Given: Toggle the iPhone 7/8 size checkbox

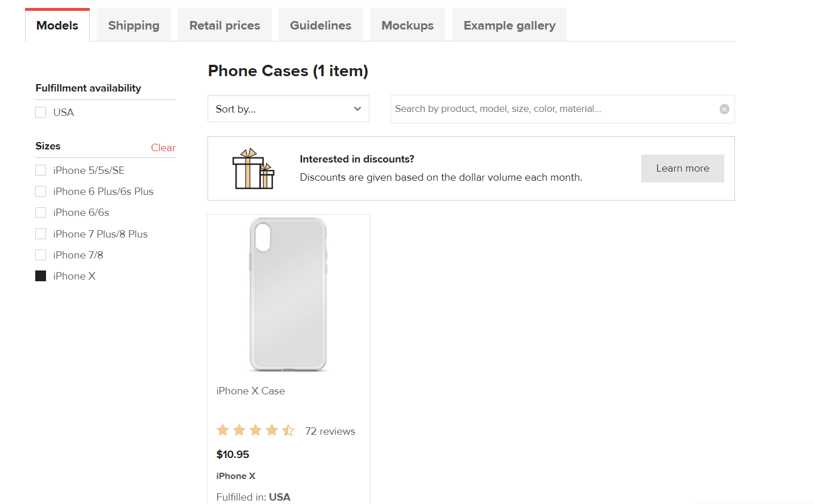Looking at the screenshot, I should pyautogui.click(x=41, y=255).
